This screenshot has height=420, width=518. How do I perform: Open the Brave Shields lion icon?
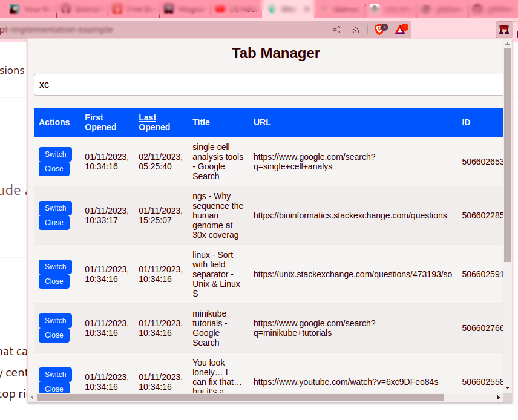tap(380, 30)
